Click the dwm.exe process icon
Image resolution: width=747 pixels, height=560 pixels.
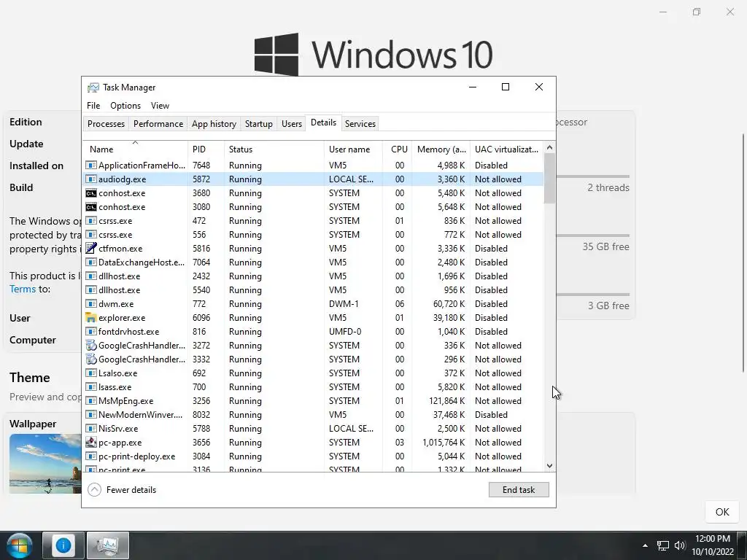click(x=90, y=304)
